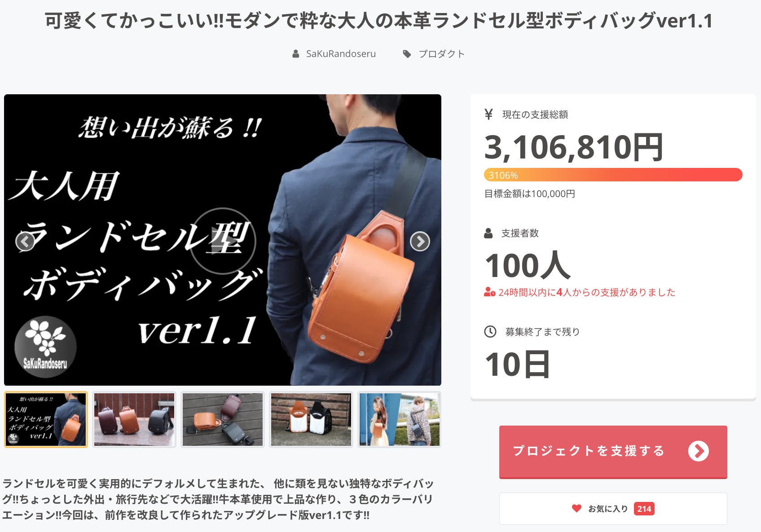761x532 pixels.
Task: Open the プロダクト category link
Action: pyautogui.click(x=442, y=54)
